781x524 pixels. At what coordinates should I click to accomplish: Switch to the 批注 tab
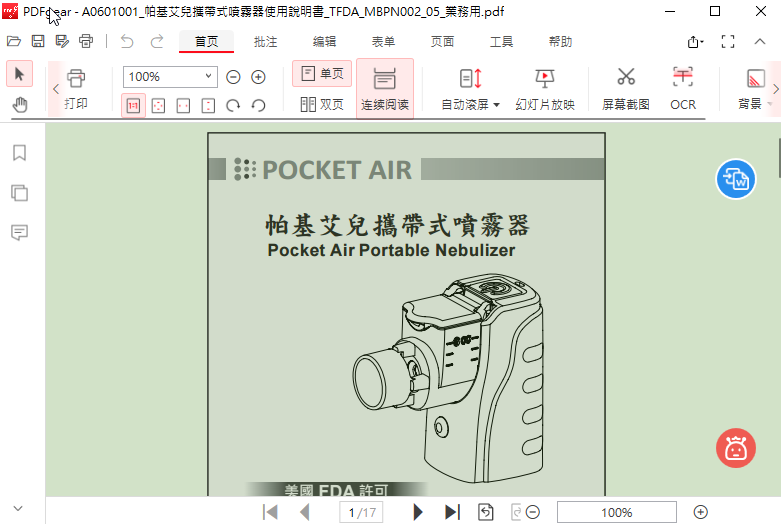coord(265,42)
